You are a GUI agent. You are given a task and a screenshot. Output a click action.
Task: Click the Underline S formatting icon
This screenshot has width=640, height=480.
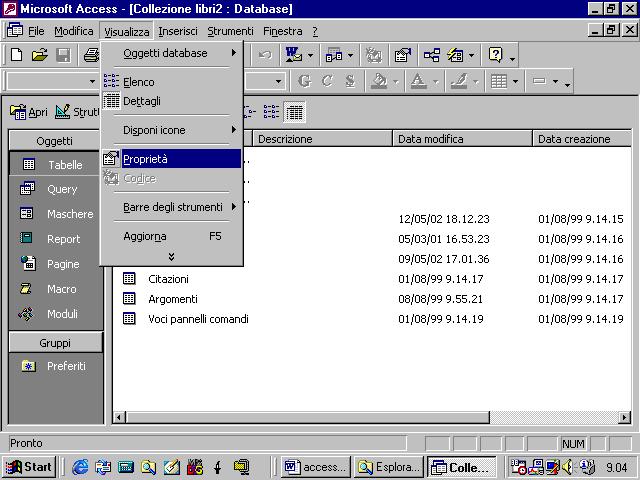(350, 81)
